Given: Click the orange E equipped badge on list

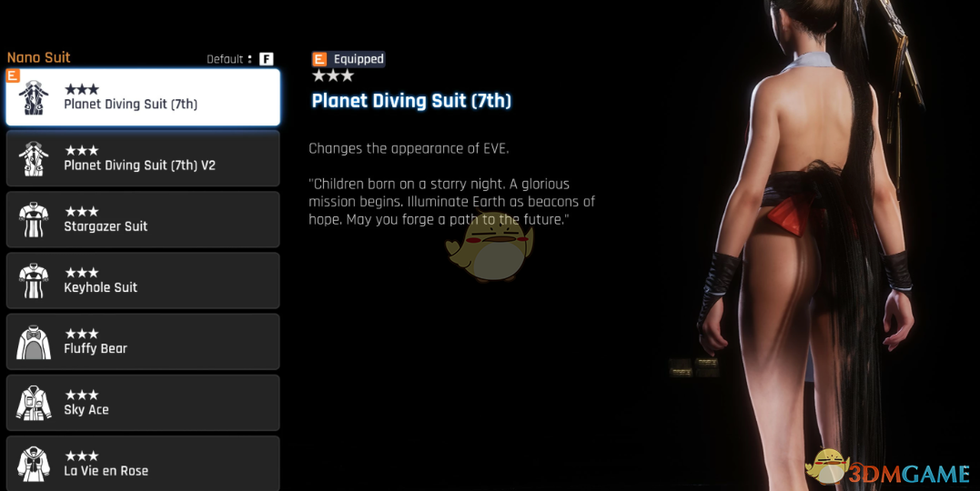Looking at the screenshot, I should coord(13,76).
